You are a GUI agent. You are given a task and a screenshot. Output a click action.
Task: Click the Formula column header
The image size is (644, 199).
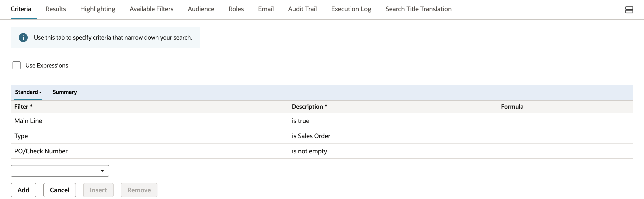[512, 106]
